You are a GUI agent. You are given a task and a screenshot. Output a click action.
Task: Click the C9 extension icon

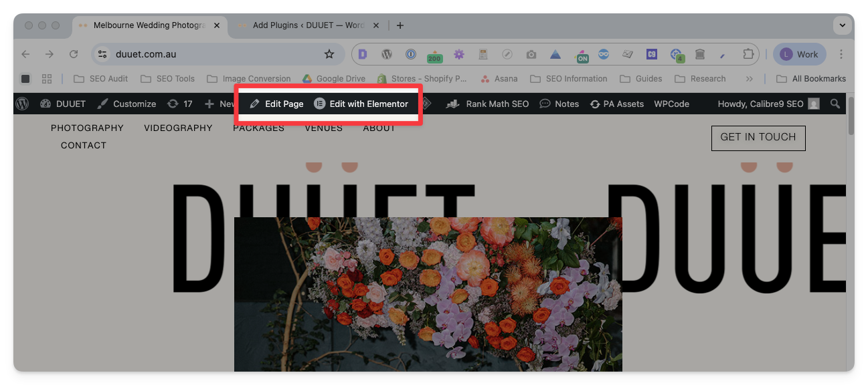pyautogui.click(x=651, y=54)
